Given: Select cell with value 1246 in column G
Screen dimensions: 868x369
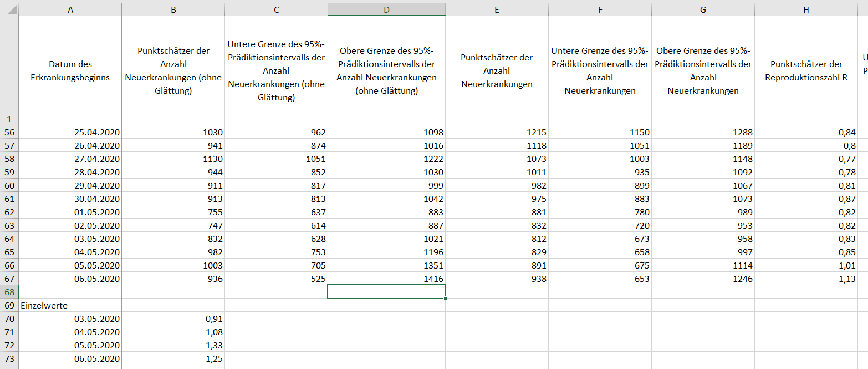Looking at the screenshot, I should 703,279.
